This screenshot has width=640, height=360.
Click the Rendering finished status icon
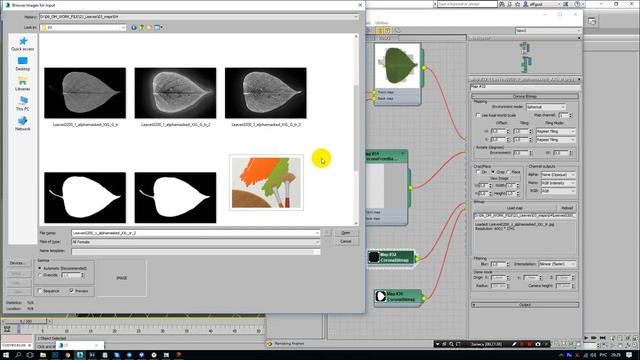pos(269,344)
